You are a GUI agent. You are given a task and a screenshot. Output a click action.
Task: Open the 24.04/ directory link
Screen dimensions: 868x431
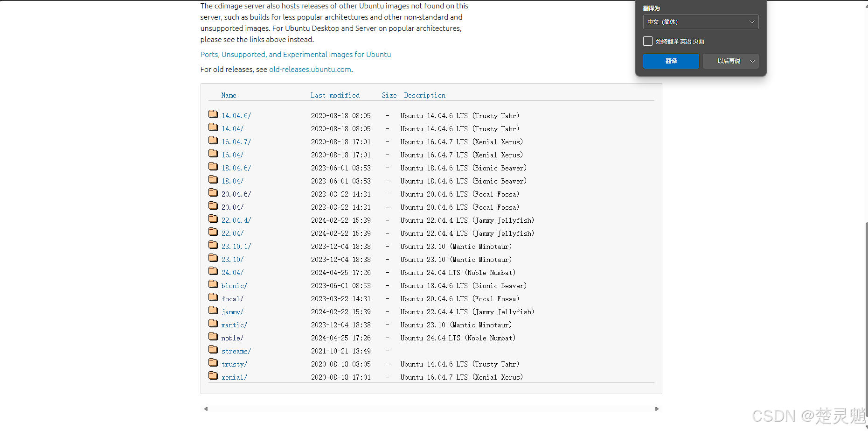(232, 273)
